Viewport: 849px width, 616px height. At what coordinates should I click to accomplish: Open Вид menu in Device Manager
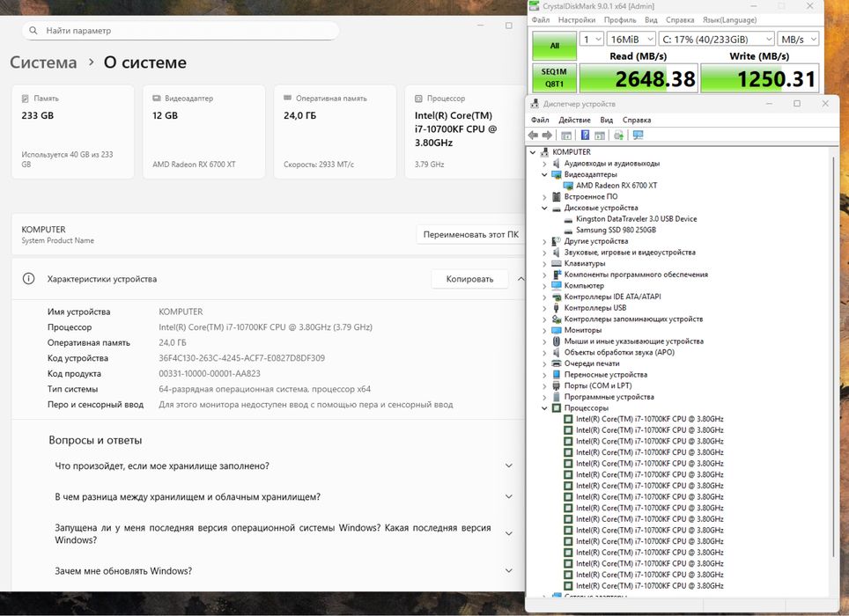click(607, 120)
